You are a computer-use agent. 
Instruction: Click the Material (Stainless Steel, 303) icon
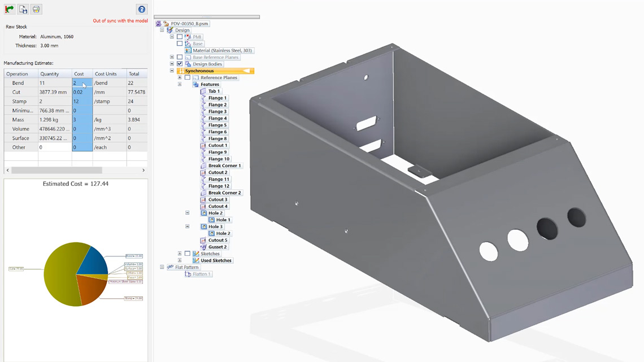pyautogui.click(x=188, y=50)
